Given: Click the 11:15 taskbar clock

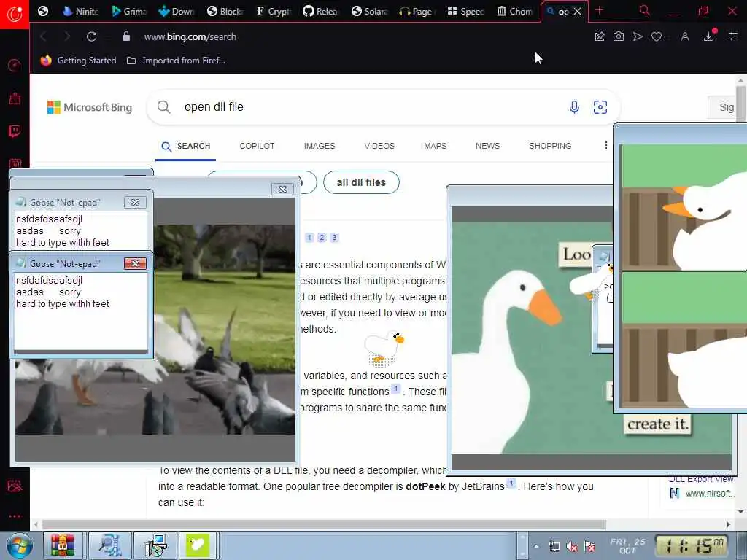Looking at the screenshot, I should point(692,545).
